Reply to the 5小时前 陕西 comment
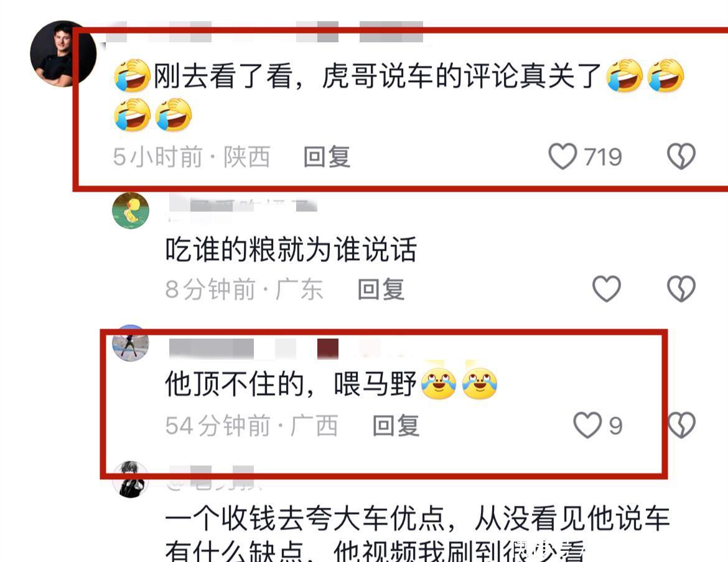Image resolution: width=728 pixels, height=562 pixels. tap(327, 156)
